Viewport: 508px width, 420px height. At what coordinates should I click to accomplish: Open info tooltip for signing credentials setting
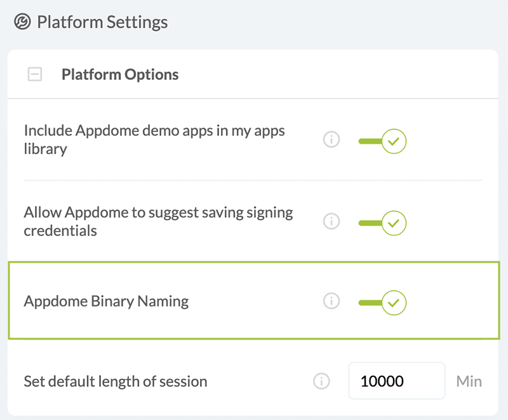pyautogui.click(x=331, y=221)
